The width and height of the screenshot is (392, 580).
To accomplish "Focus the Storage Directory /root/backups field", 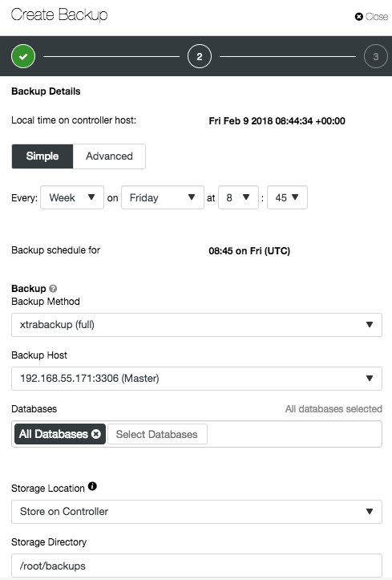I will [x=196, y=566].
